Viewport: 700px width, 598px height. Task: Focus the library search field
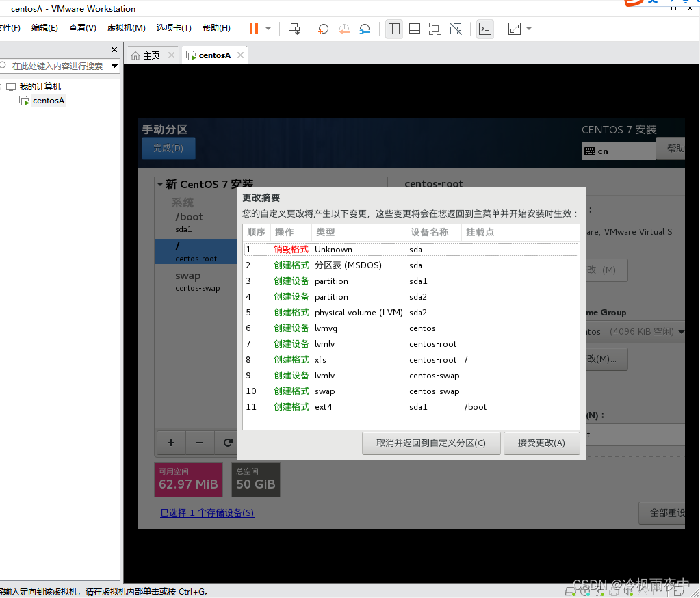click(57, 66)
